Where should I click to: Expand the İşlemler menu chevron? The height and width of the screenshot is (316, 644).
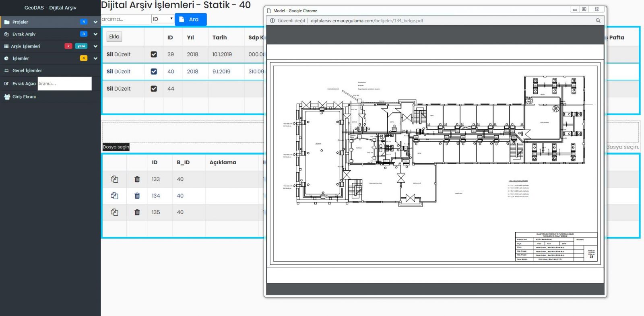click(x=95, y=58)
